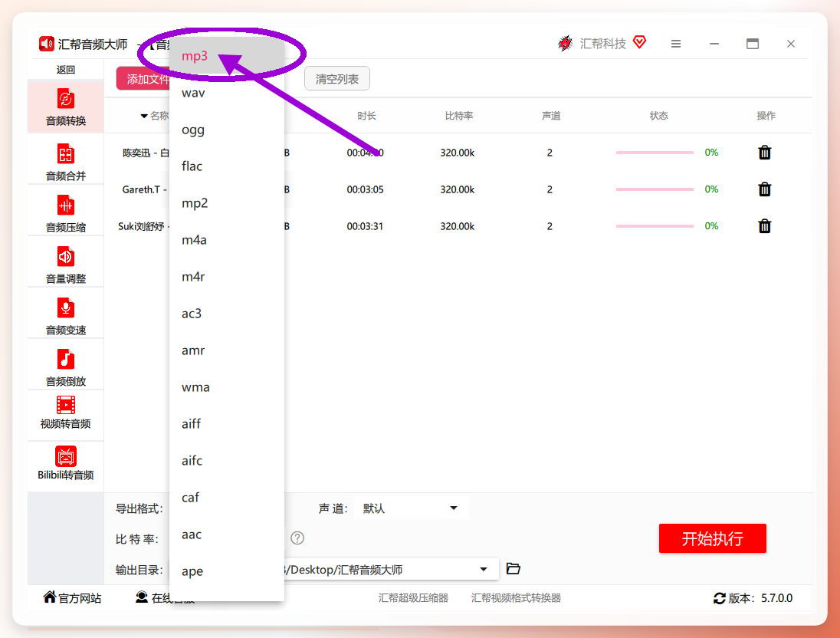Click progress bar of 00:03:31 track
Screen dimensions: 840x638
click(655, 226)
